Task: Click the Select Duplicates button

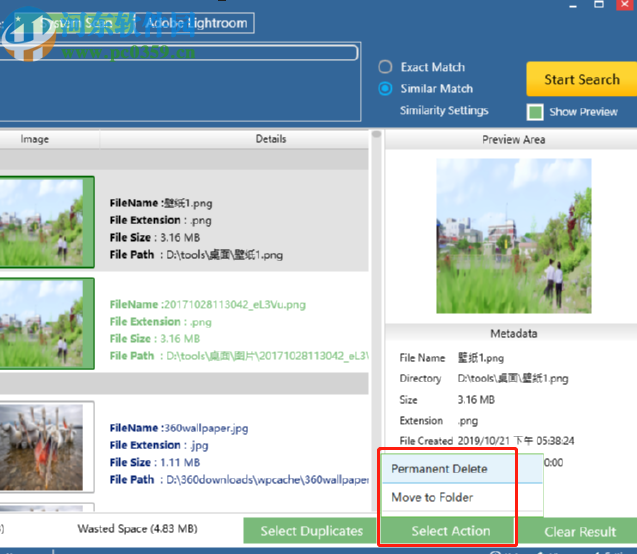Action: pyautogui.click(x=311, y=531)
